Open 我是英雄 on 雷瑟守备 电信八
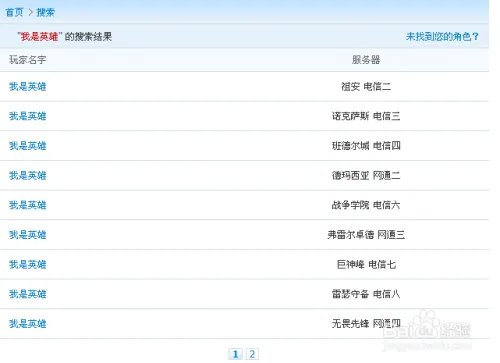 coord(27,294)
